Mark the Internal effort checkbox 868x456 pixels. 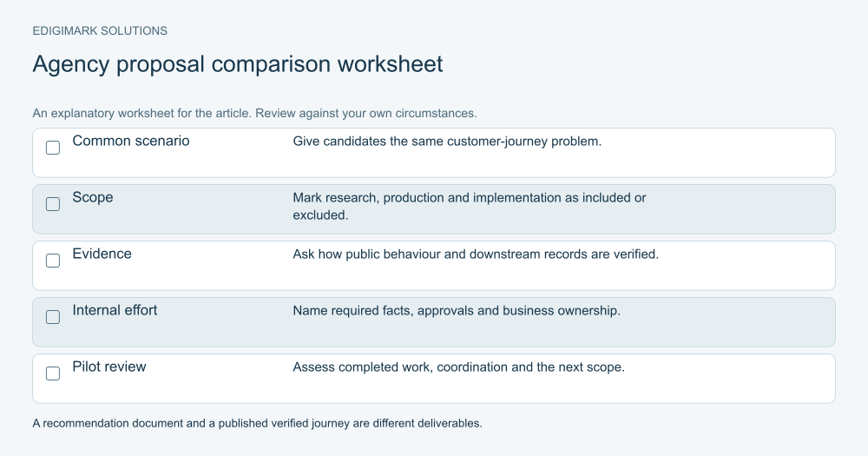[53, 317]
